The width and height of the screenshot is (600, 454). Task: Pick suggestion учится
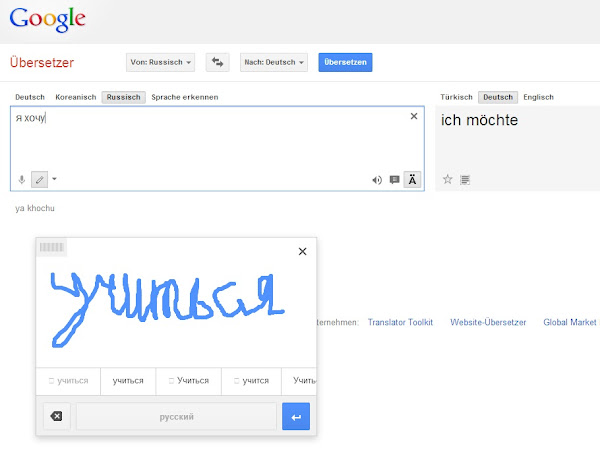click(251, 381)
